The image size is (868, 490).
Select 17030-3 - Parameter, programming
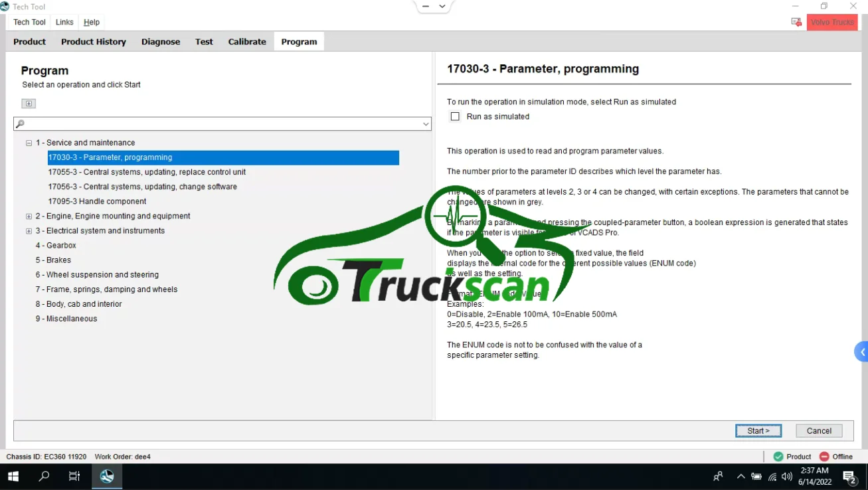(223, 158)
